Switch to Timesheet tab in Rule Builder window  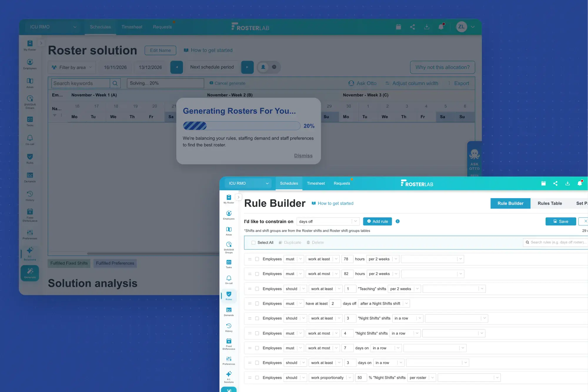coord(316,183)
